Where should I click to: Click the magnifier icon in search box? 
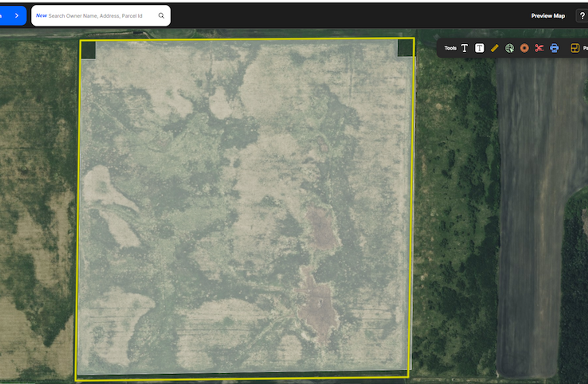coord(161,16)
